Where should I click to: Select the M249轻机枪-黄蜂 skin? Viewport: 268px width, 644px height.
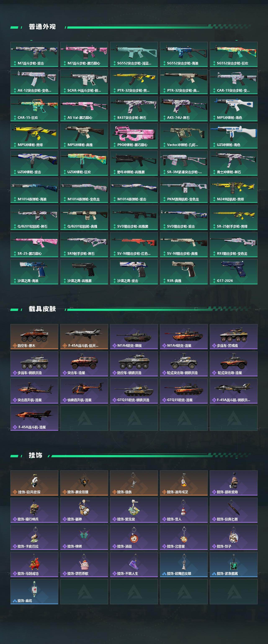coord(233,190)
